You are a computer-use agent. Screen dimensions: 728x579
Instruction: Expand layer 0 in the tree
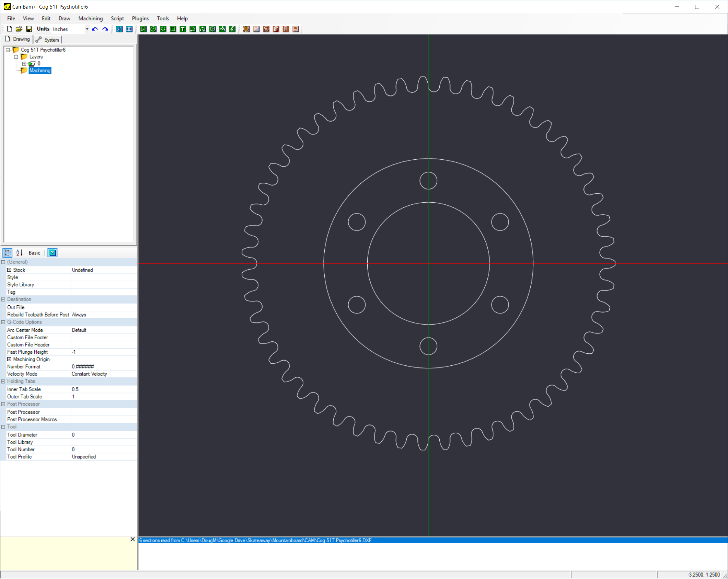point(24,64)
